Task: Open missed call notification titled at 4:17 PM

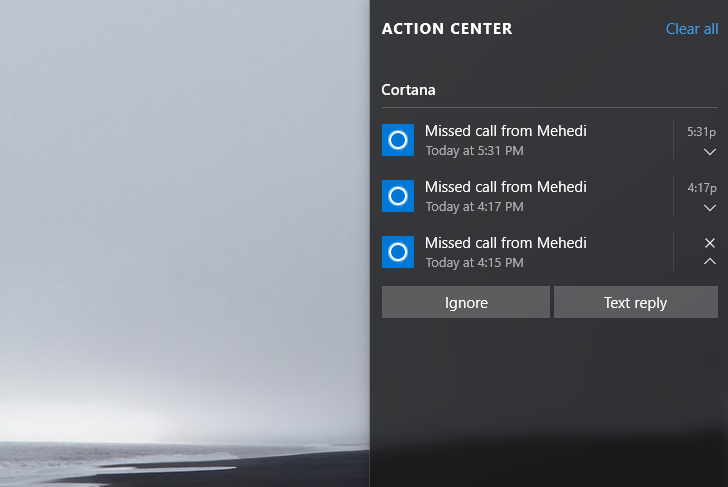Action: [527, 196]
